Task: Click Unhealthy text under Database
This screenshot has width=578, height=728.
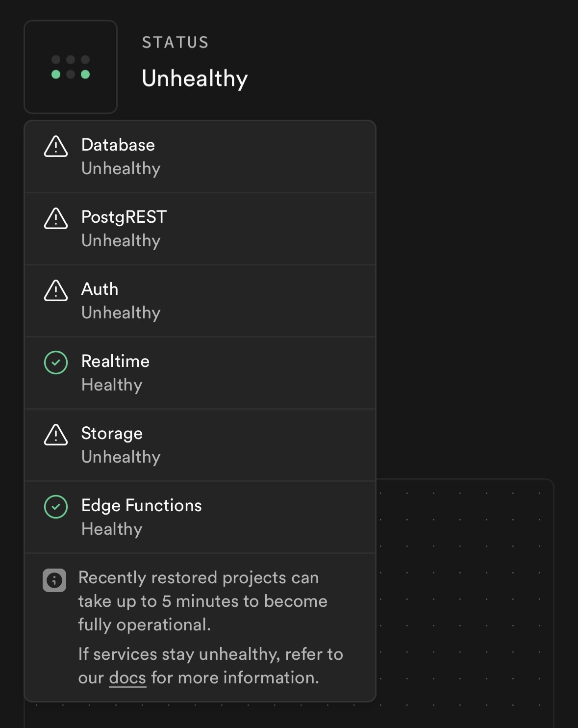Action: (x=121, y=168)
